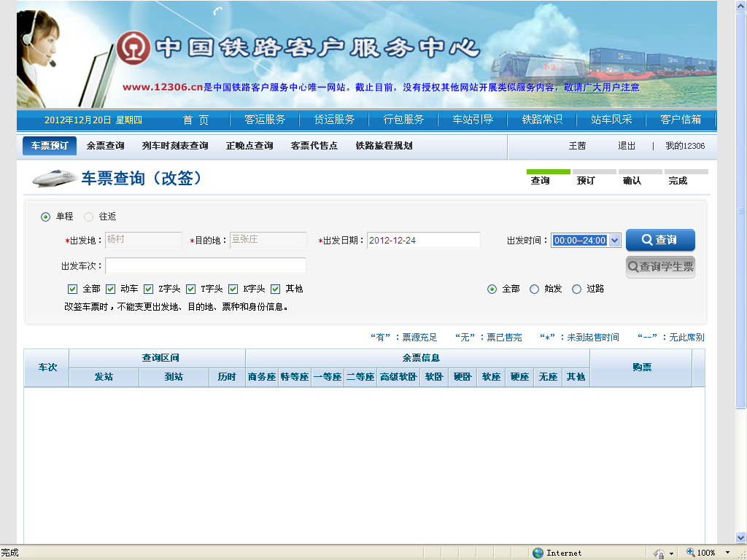Click the zoom magnifier icon in status bar

click(x=690, y=553)
